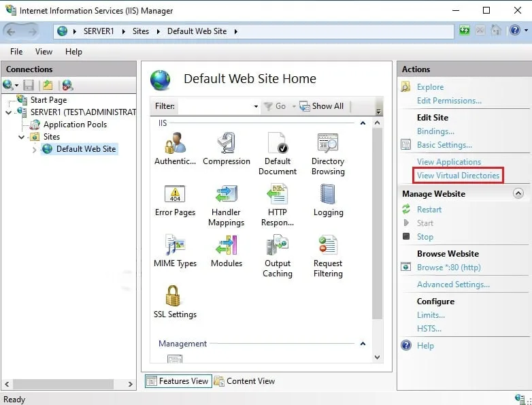Click Sites in the address breadcrumb

click(140, 31)
